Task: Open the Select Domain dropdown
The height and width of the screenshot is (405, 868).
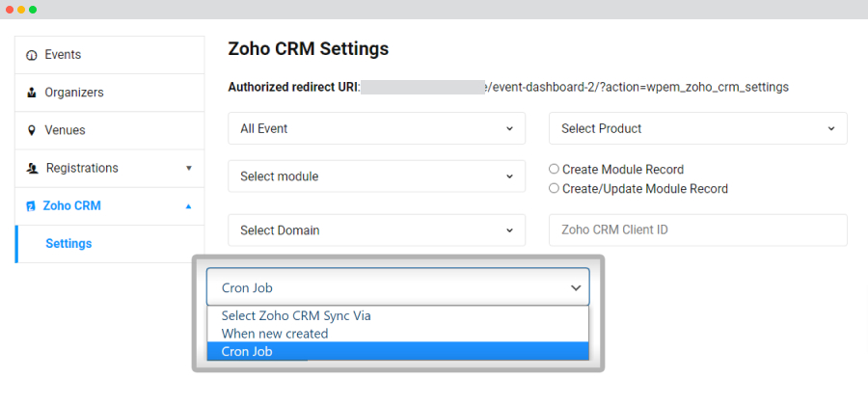Action: 376,230
